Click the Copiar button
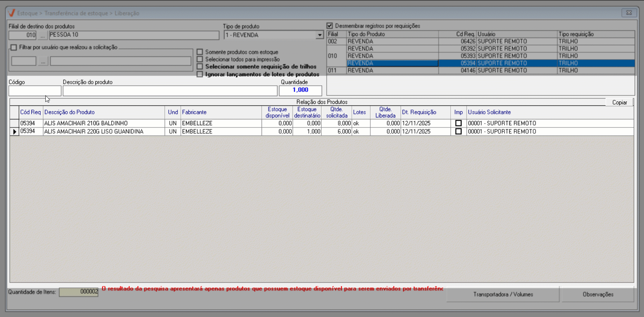The image size is (644, 317). pyautogui.click(x=619, y=102)
